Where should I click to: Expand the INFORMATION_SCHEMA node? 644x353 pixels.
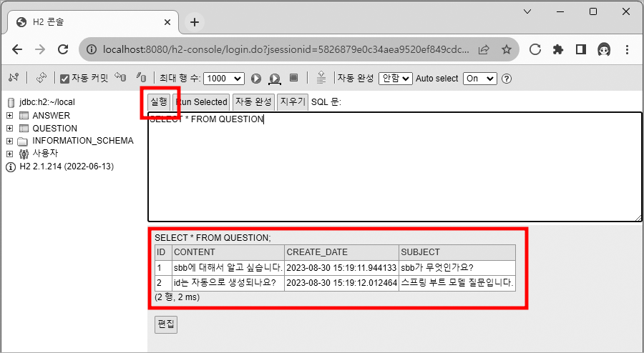pos(10,141)
